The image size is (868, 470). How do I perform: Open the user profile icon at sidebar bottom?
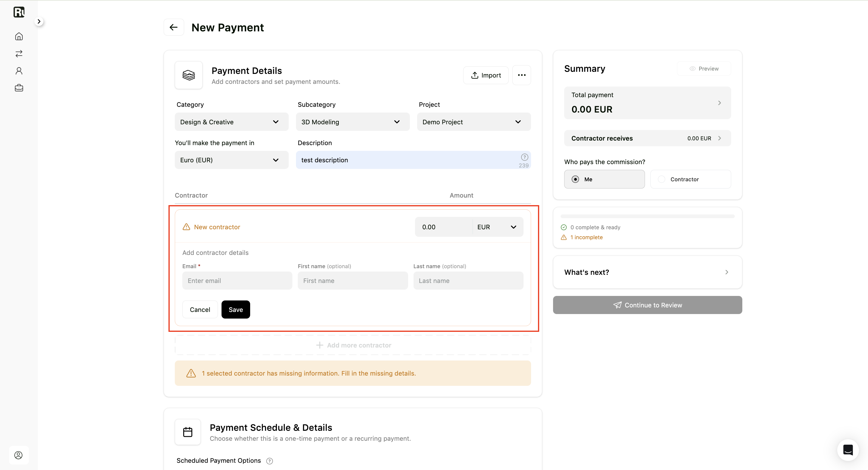[x=18, y=455]
